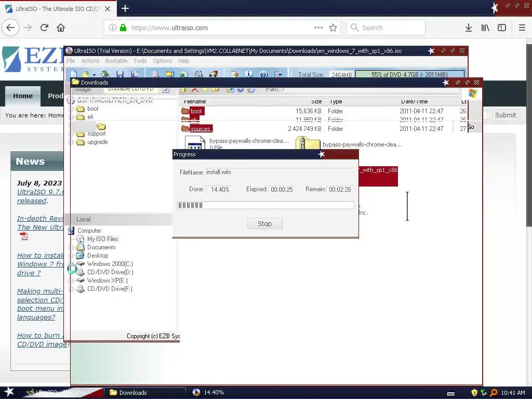The height and width of the screenshot is (399, 532).
Task: Select the boot folder row in file list
Action: click(324, 111)
